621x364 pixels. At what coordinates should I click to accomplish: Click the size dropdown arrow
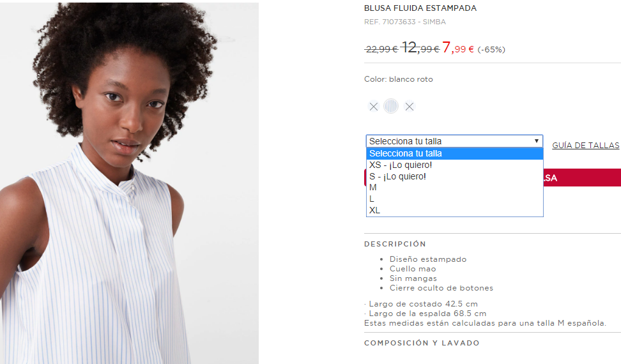point(536,141)
